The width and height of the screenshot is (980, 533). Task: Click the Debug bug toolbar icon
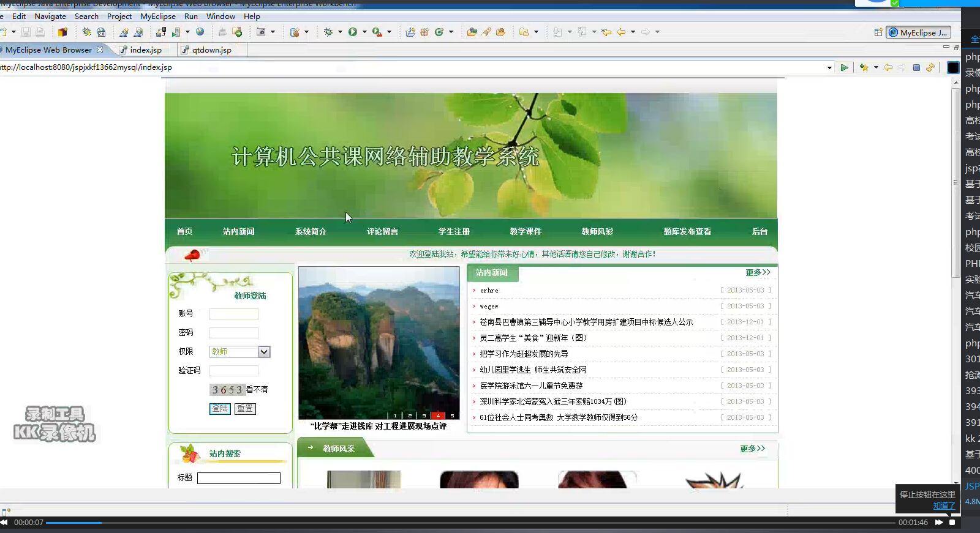pos(329,32)
